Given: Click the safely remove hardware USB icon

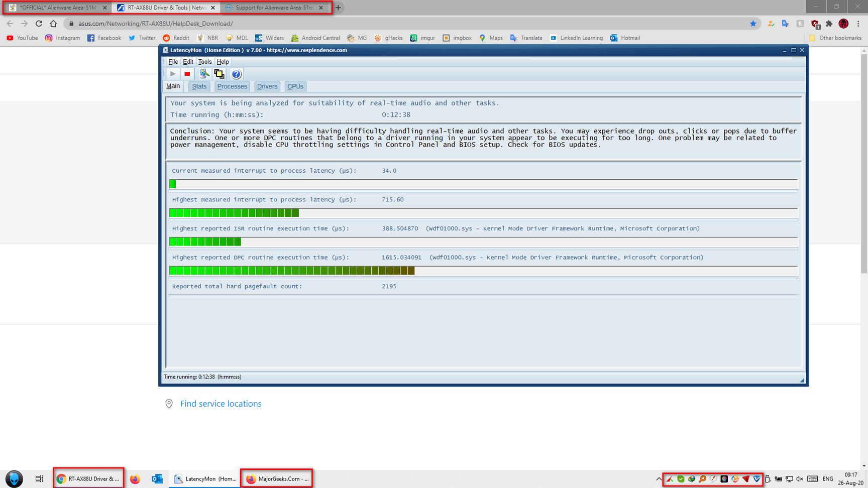Looking at the screenshot, I should coord(768,479).
